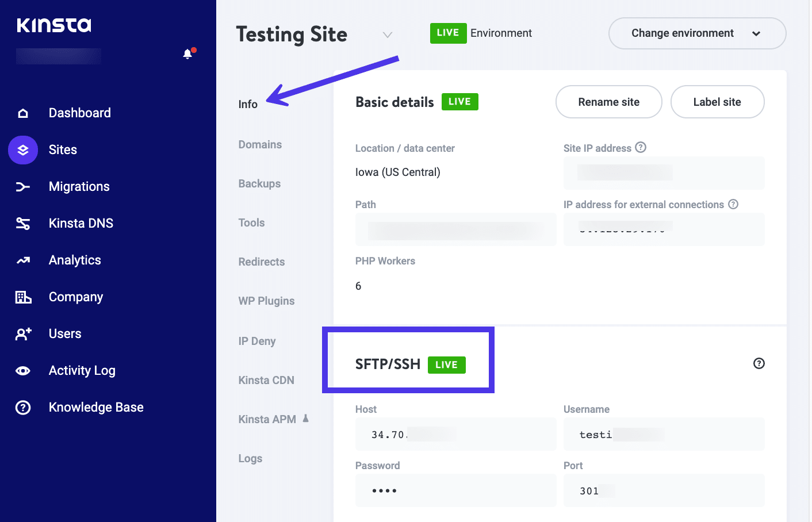This screenshot has width=812, height=522.
Task: Select the WP Plugins menu item
Action: tap(266, 301)
